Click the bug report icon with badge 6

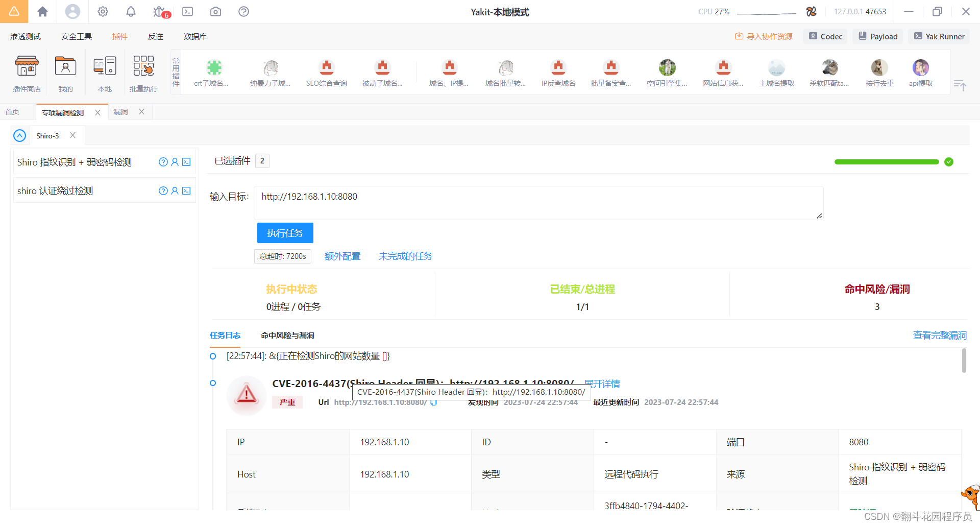pos(159,11)
